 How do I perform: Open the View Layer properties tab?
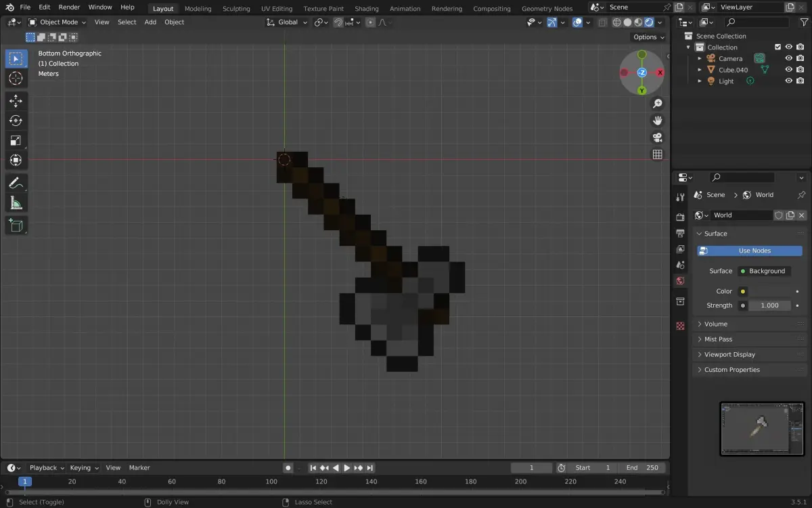tap(680, 249)
